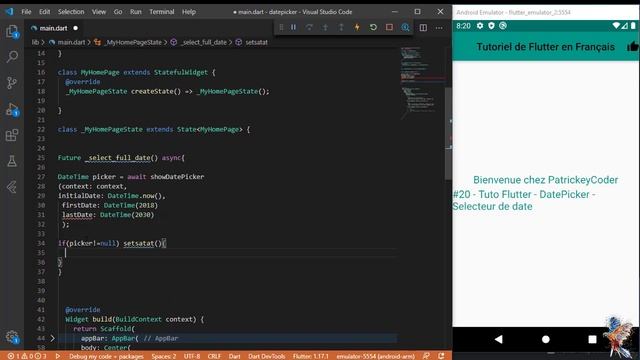
Task: Open the File menu
Action: point(26,12)
